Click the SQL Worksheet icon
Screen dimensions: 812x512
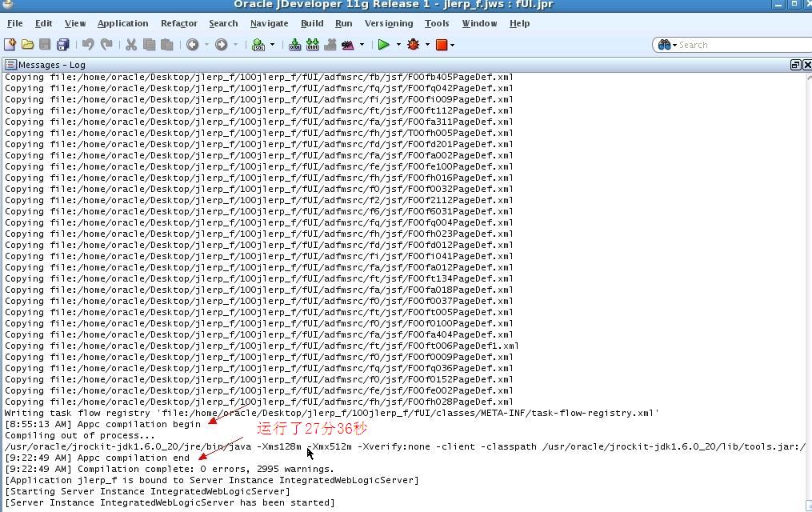258,45
